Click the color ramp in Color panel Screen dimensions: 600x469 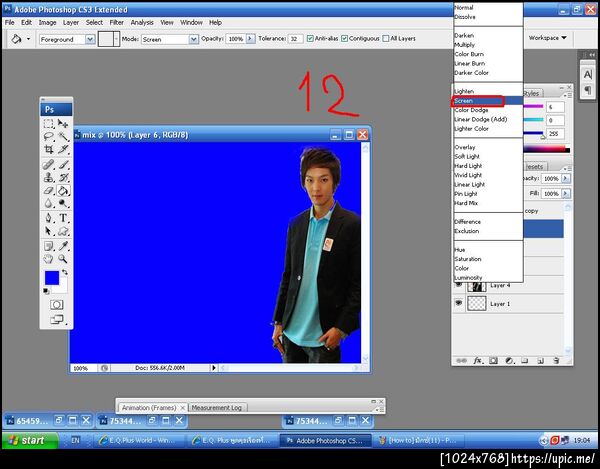click(546, 150)
